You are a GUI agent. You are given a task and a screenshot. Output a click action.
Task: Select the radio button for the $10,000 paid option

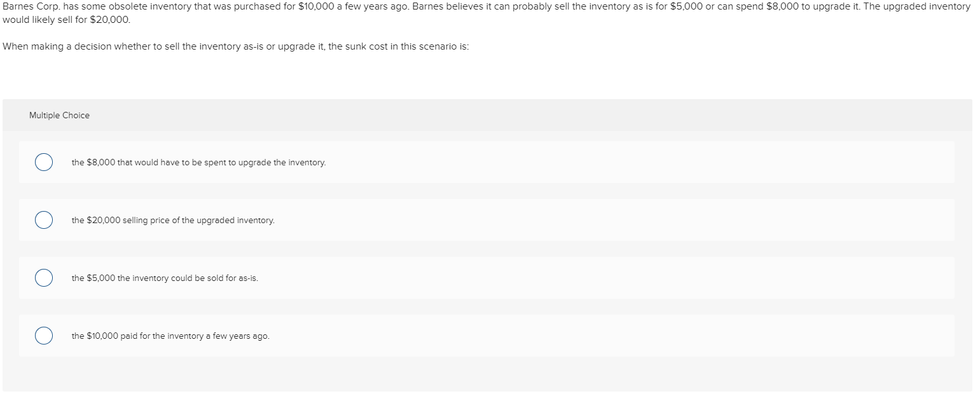pyautogui.click(x=43, y=335)
